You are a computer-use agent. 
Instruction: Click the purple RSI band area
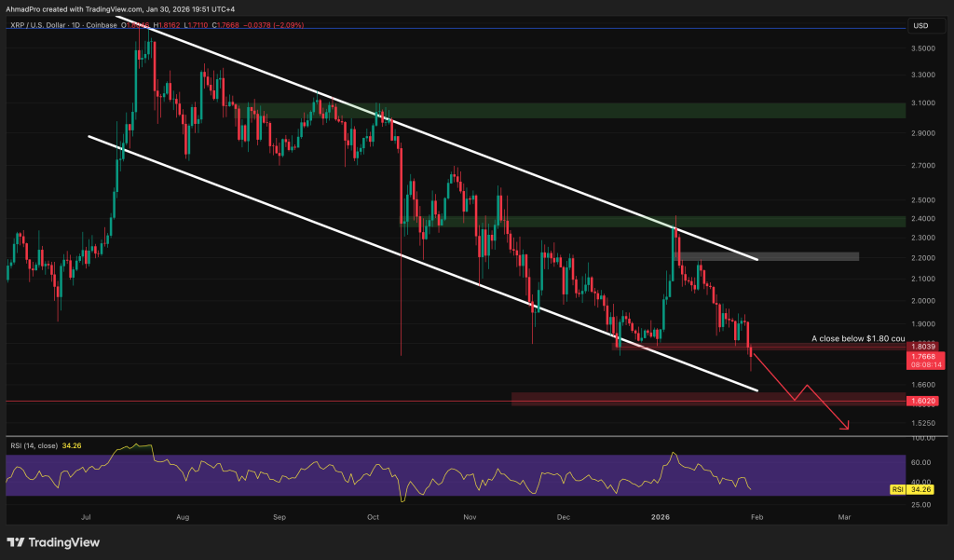pyautogui.click(x=456, y=475)
